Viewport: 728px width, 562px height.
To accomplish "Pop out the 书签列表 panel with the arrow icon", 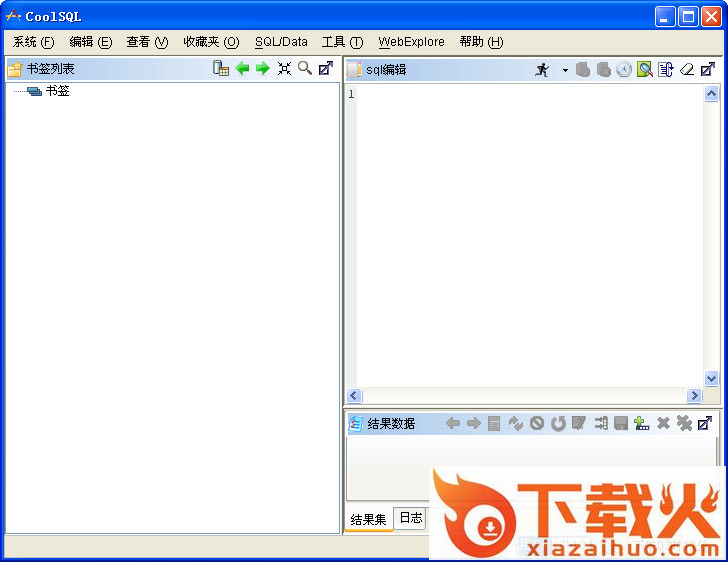I will 326,68.
